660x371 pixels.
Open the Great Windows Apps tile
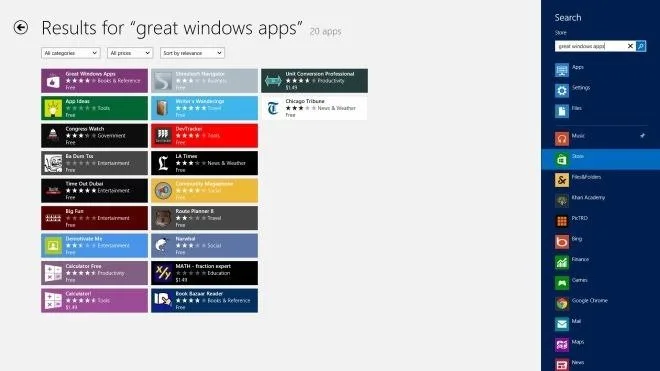pos(95,80)
